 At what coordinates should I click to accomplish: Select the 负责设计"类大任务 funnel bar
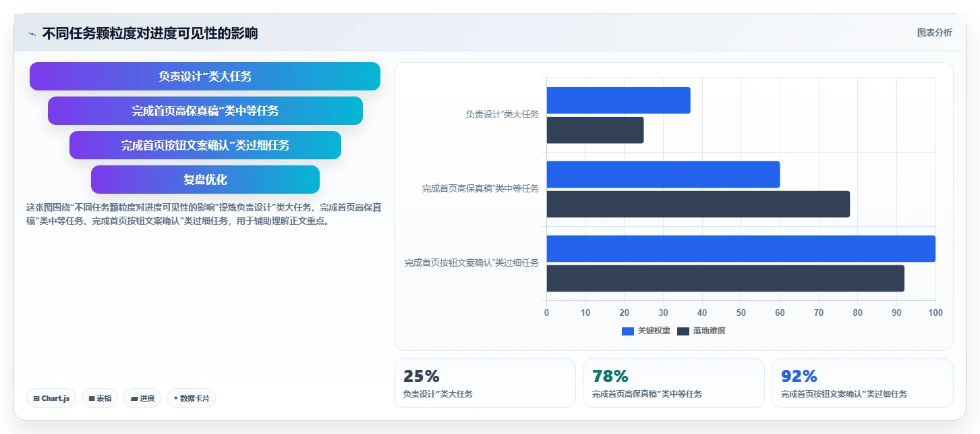click(x=205, y=76)
